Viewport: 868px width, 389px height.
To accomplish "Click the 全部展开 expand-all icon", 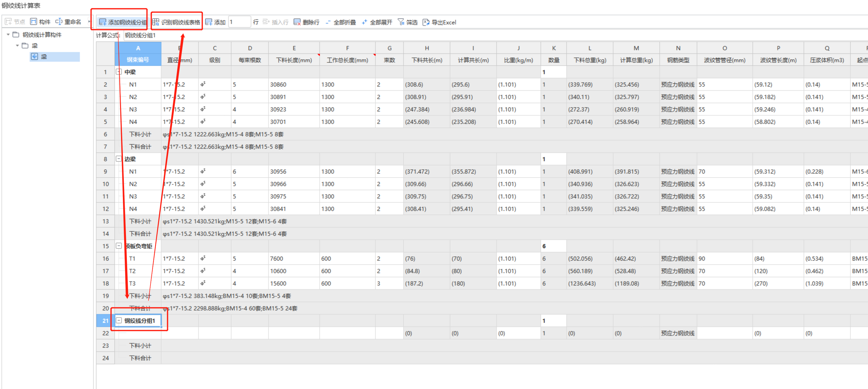I will [x=364, y=22].
